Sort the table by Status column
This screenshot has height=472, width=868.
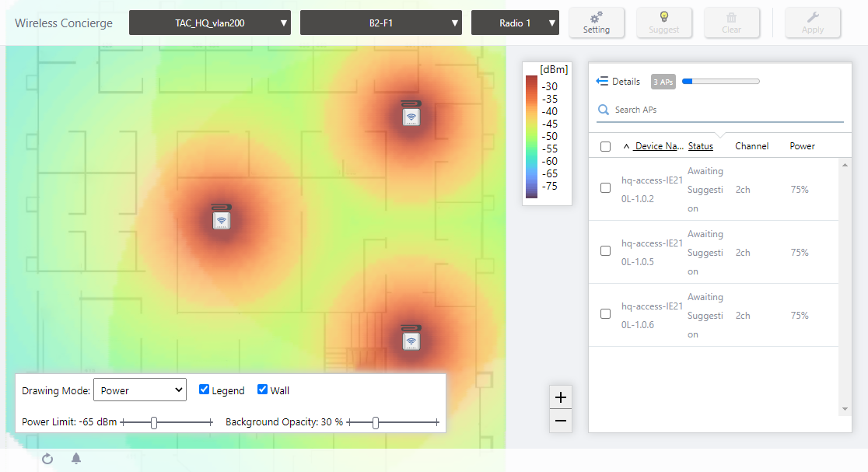[x=700, y=146]
